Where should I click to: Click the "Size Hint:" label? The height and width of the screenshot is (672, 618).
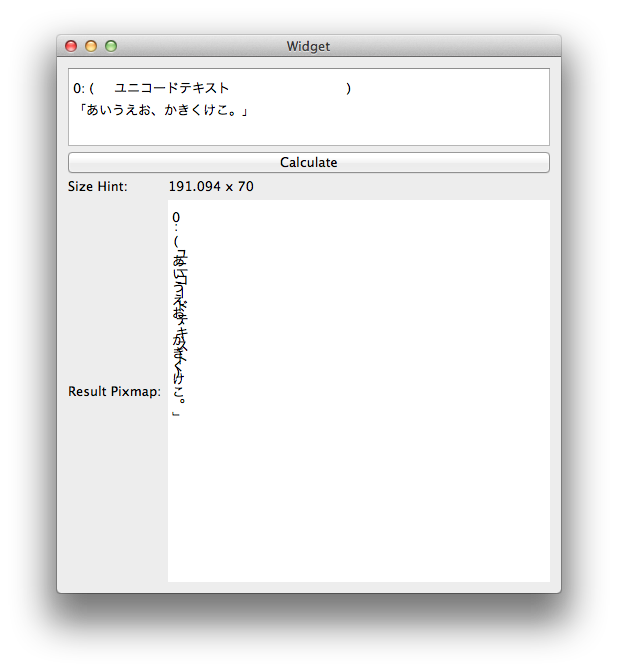pyautogui.click(x=98, y=187)
